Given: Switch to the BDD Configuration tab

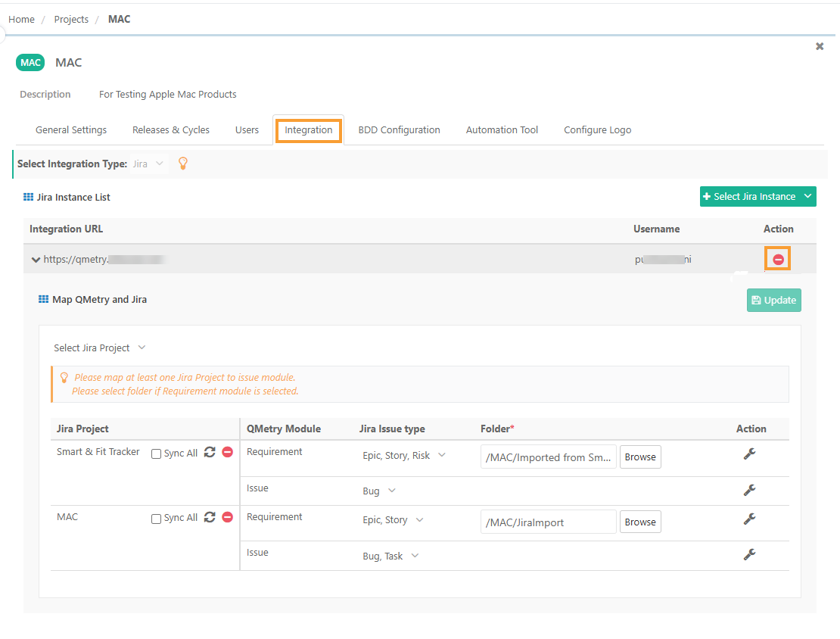Looking at the screenshot, I should tap(399, 129).
